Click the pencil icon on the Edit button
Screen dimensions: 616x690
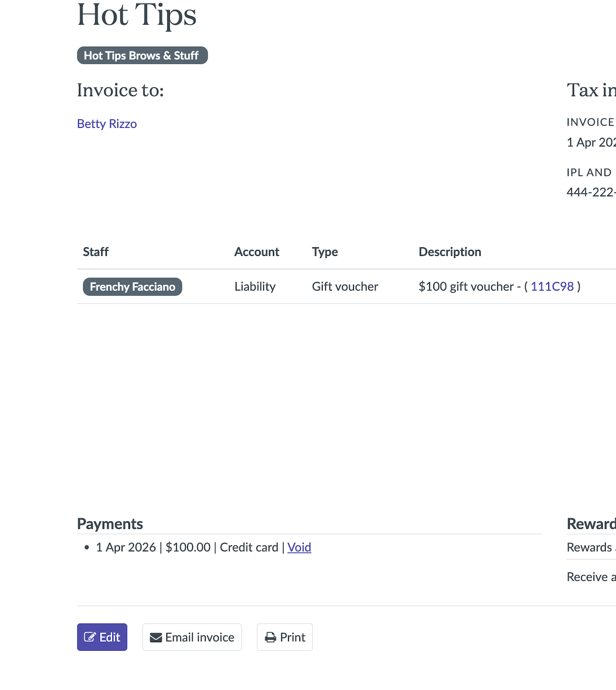[x=90, y=637]
